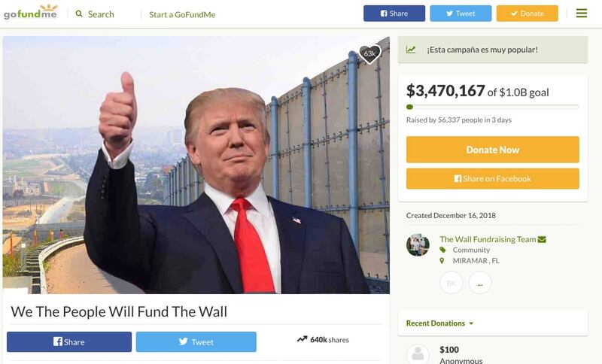The width and height of the screenshot is (602, 364).
Task: Click the search magnifier icon
Action: pyautogui.click(x=79, y=14)
